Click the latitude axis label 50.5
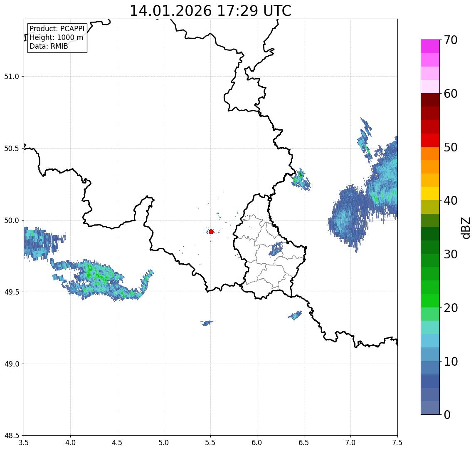The width and height of the screenshot is (476, 451). point(12,149)
